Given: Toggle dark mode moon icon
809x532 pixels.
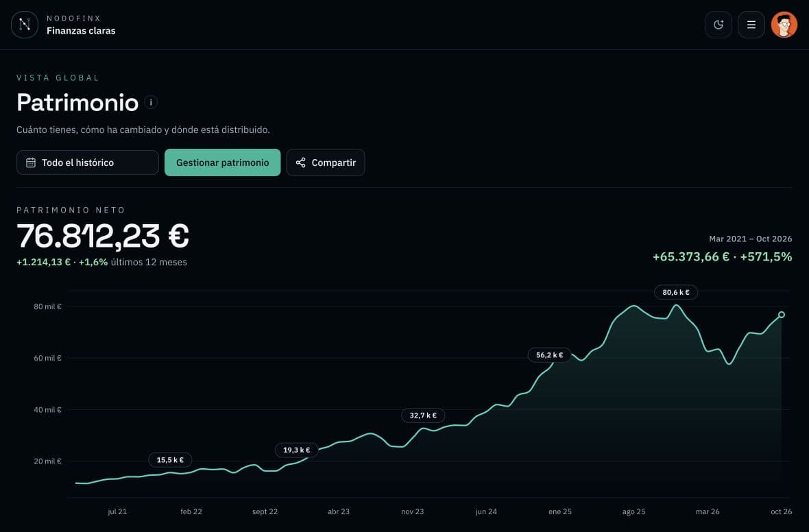Looking at the screenshot, I should (719, 24).
